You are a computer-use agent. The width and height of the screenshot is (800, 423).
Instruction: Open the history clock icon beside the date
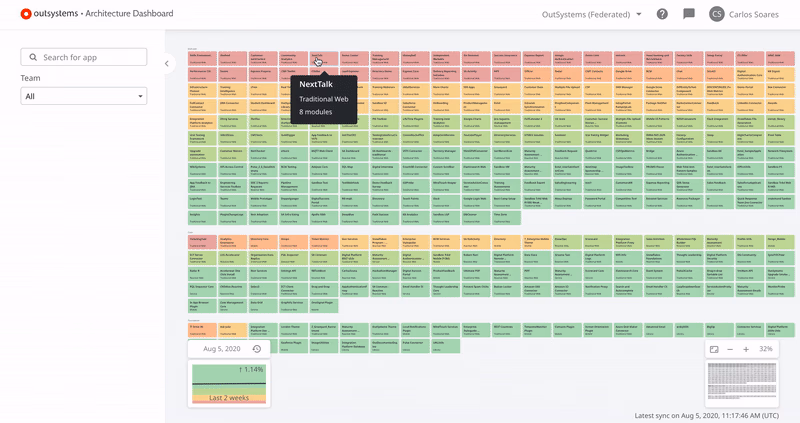[x=257, y=349]
